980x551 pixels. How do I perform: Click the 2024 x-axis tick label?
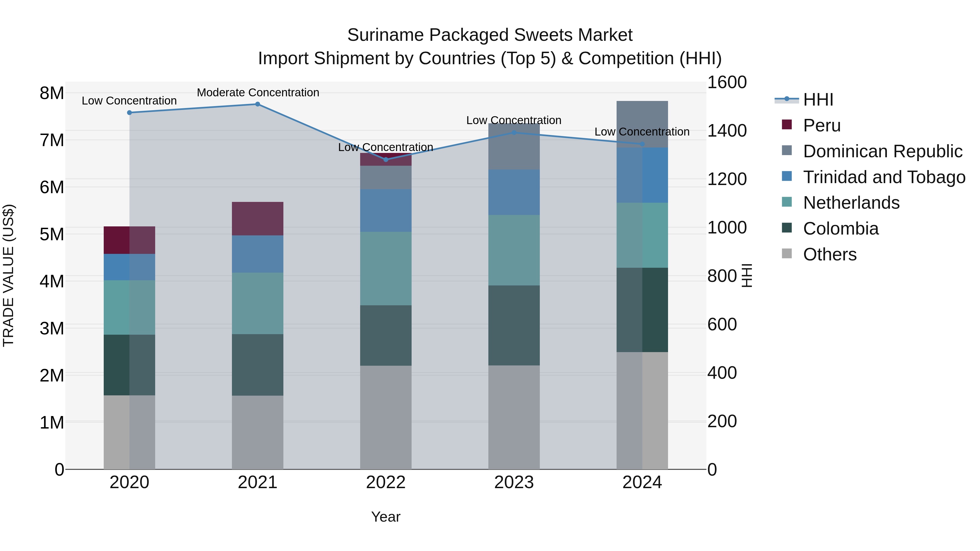(642, 482)
